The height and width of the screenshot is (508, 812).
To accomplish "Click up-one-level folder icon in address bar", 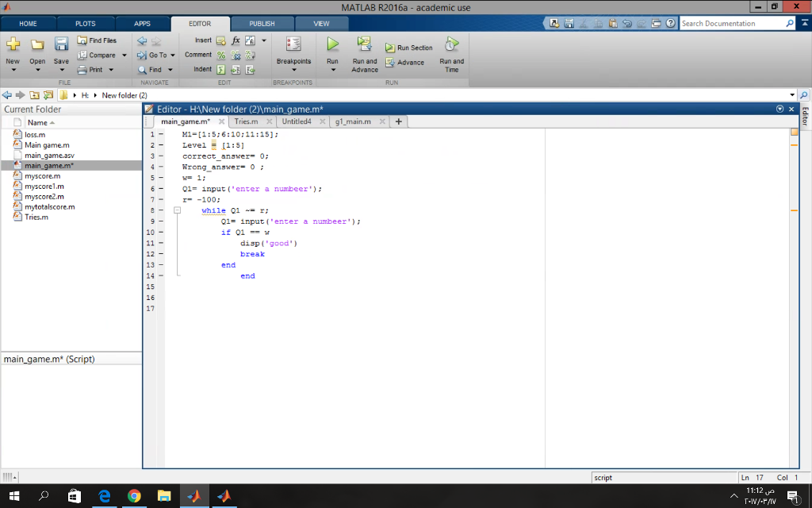I will (34, 95).
